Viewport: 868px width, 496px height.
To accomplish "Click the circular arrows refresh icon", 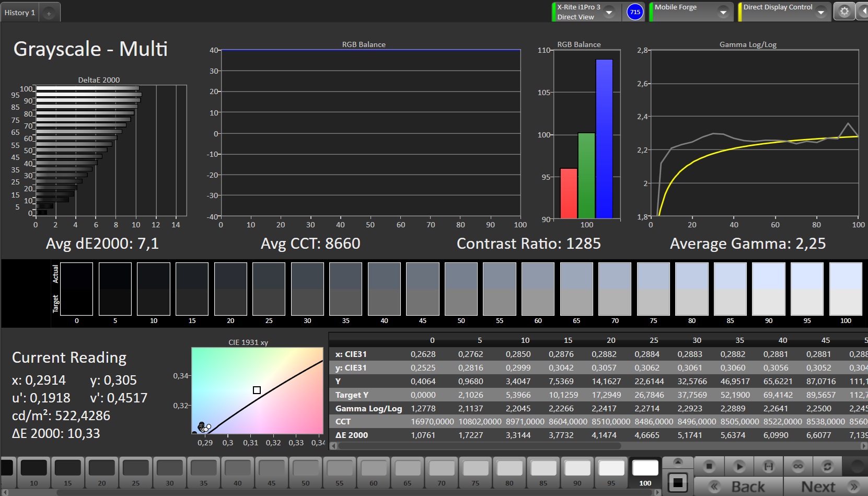I will coord(827,466).
